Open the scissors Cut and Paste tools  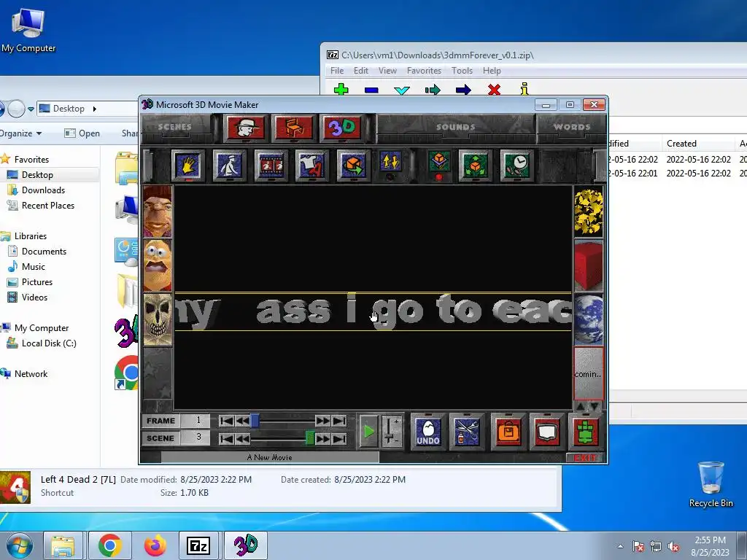point(466,432)
